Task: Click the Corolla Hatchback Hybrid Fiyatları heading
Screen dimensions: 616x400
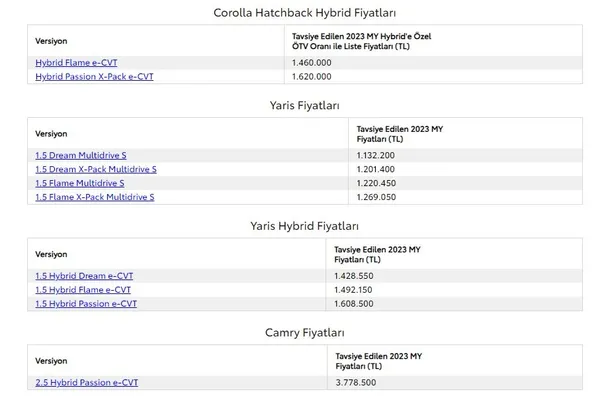Action: 306,13
